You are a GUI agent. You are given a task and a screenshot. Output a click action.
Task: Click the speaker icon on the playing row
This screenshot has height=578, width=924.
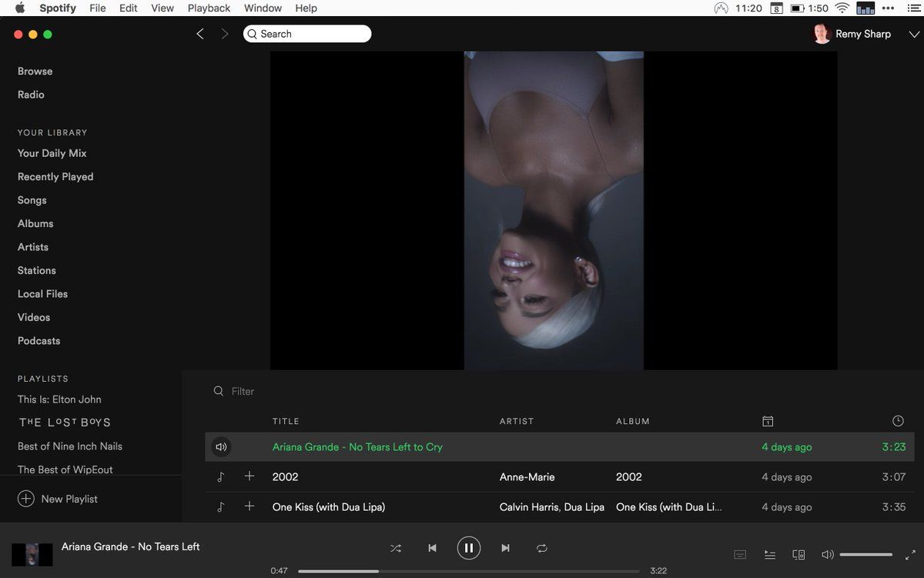tap(221, 447)
